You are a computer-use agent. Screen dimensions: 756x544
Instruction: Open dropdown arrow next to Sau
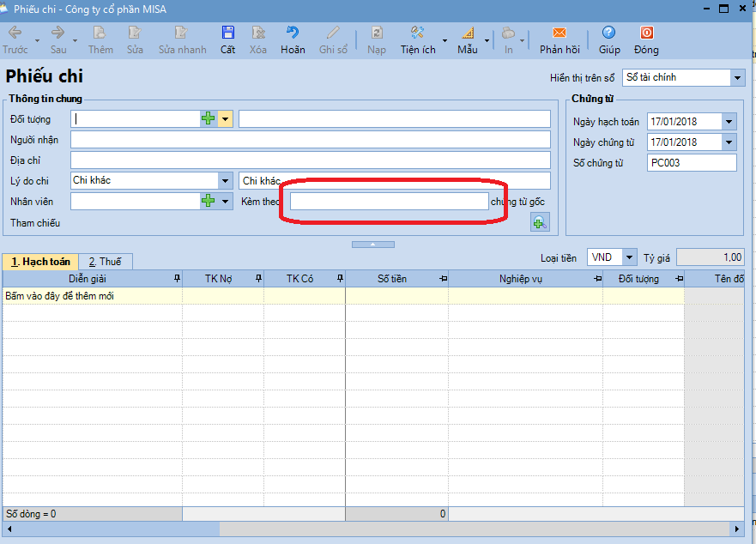click(x=75, y=40)
